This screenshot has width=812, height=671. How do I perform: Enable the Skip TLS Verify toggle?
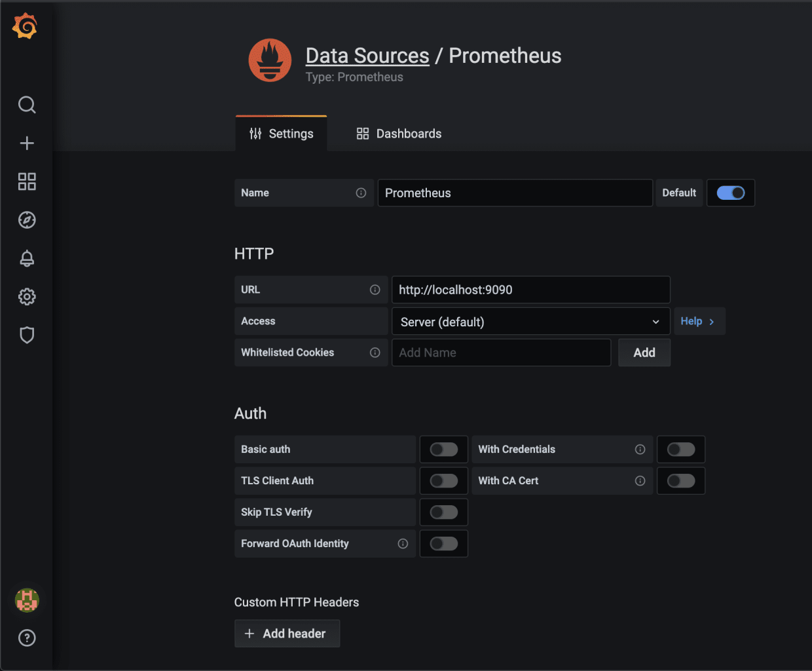(x=444, y=512)
